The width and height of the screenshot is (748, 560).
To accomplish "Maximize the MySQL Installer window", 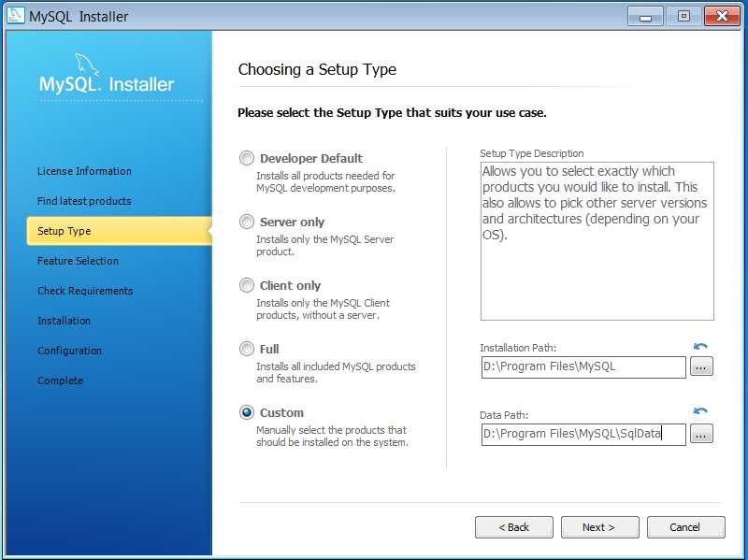I will coord(683,16).
